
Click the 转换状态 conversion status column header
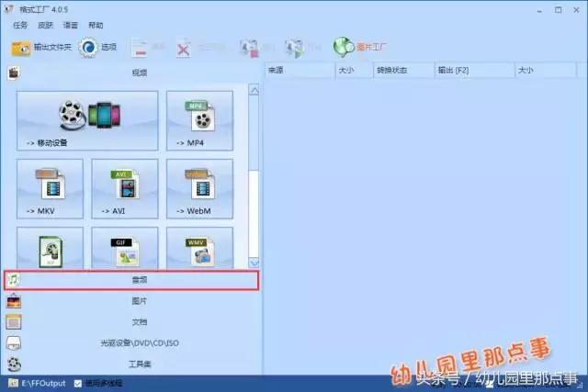click(404, 71)
